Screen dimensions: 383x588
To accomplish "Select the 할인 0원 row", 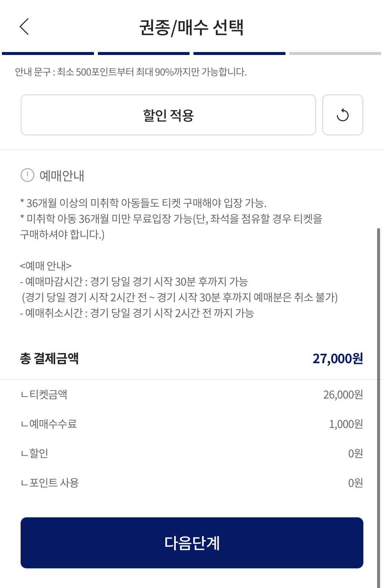I will (191, 454).
